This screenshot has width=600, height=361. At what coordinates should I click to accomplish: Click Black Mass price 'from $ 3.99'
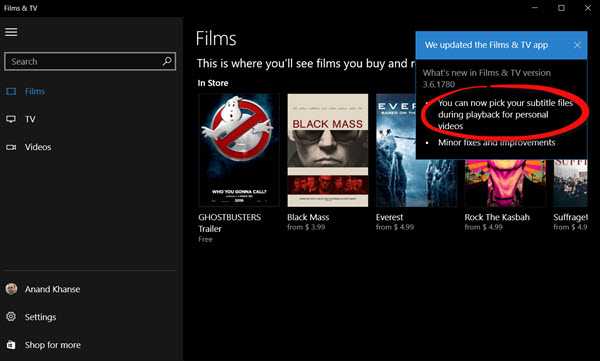306,227
